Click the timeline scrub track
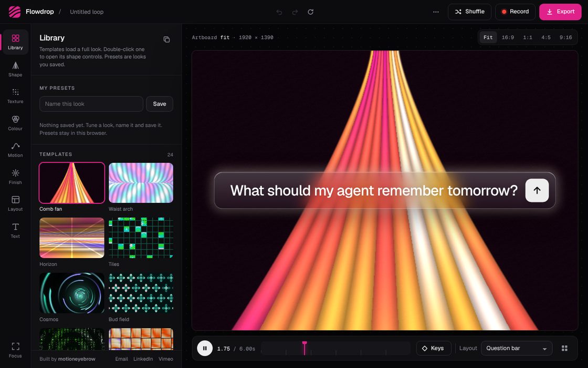This screenshot has width=588, height=368. click(335, 349)
